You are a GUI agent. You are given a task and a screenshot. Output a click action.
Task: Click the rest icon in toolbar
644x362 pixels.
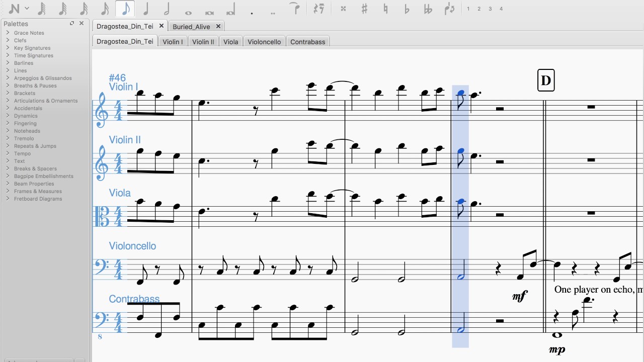(318, 9)
